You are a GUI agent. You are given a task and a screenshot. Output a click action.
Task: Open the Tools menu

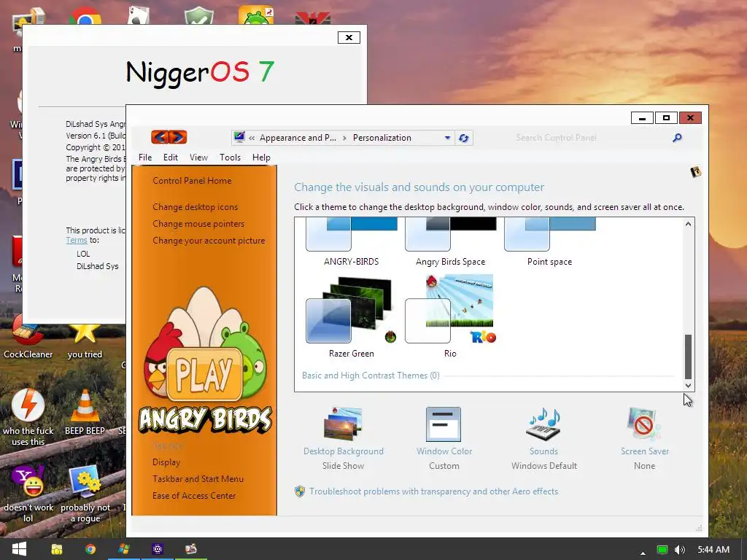pos(230,157)
